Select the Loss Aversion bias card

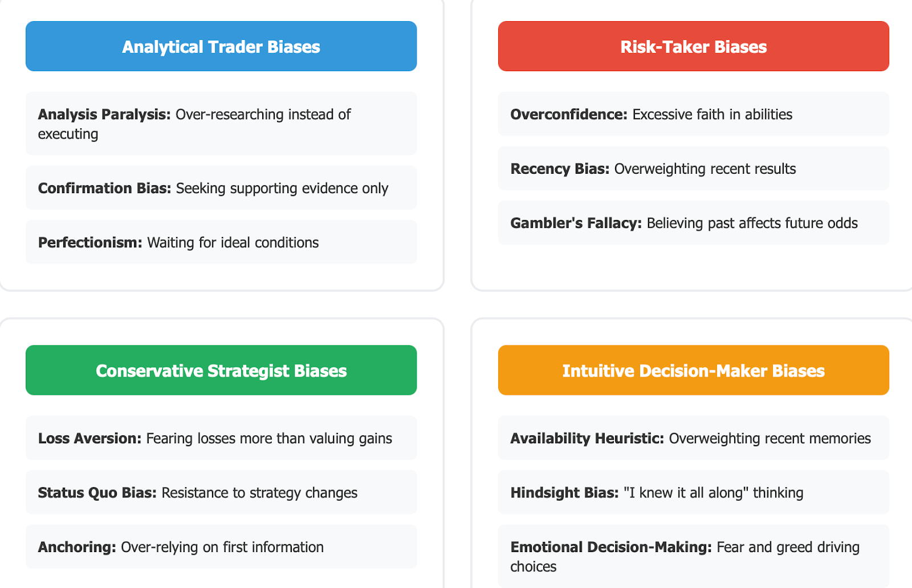pyautogui.click(x=221, y=438)
